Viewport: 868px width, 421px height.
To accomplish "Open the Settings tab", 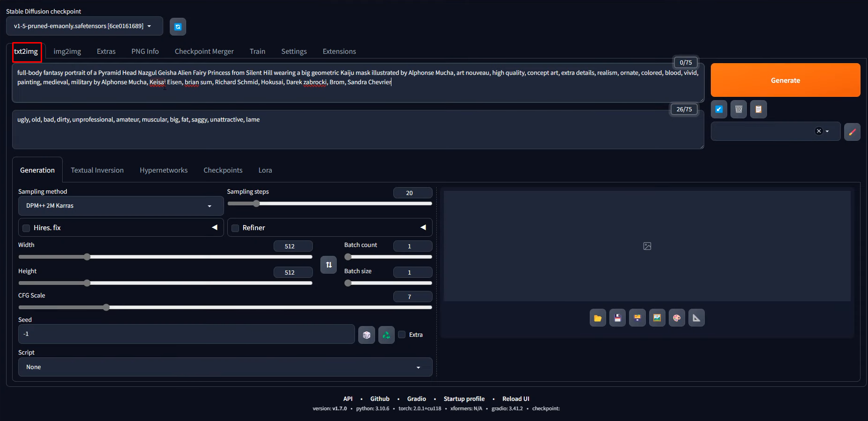I will click(294, 51).
